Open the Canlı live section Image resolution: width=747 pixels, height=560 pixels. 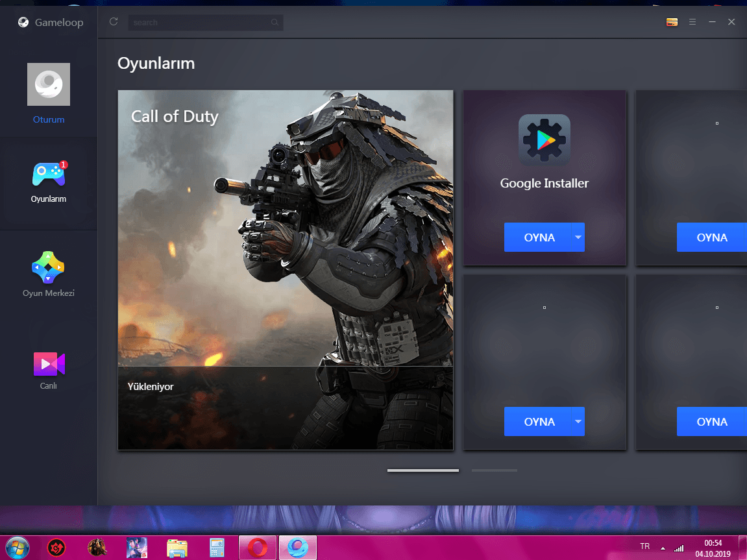click(49, 371)
